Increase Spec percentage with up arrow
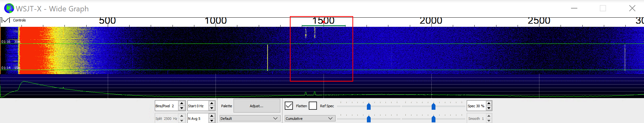This screenshot has width=644, height=123. [489, 103]
